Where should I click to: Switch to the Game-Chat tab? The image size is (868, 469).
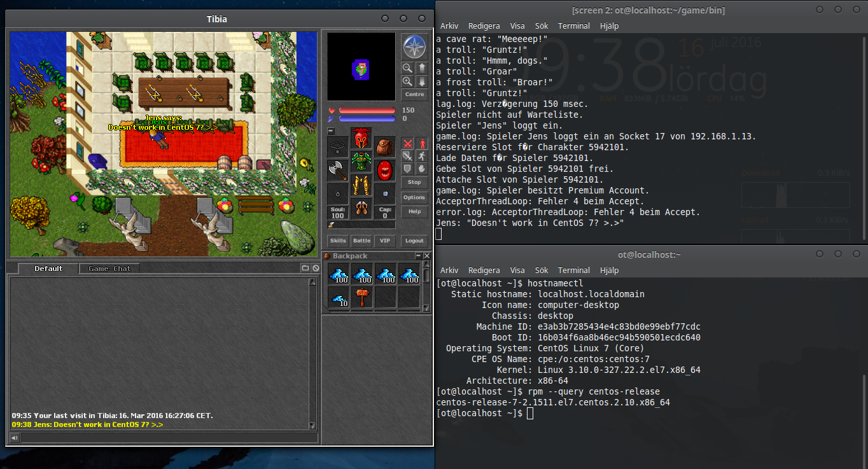pos(109,269)
